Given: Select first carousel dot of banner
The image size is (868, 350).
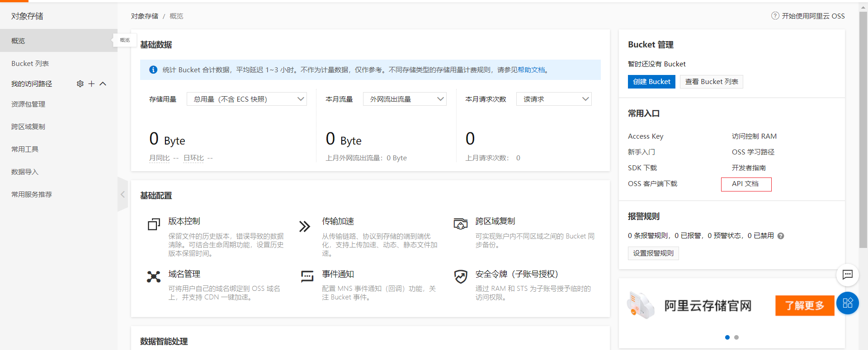Looking at the screenshot, I should pos(727,337).
